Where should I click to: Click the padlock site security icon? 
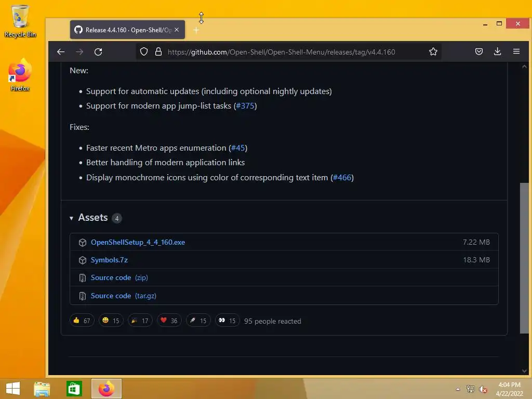158,51
